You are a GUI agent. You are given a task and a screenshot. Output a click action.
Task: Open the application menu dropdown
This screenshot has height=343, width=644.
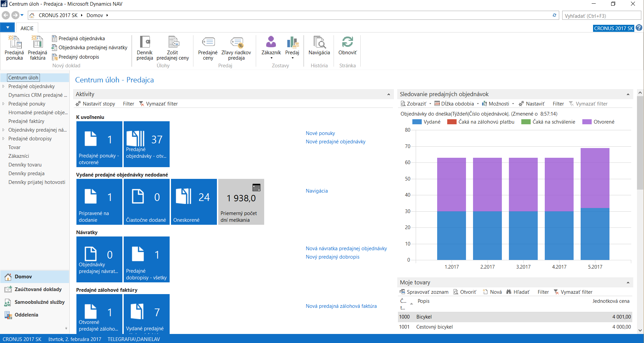point(7,28)
